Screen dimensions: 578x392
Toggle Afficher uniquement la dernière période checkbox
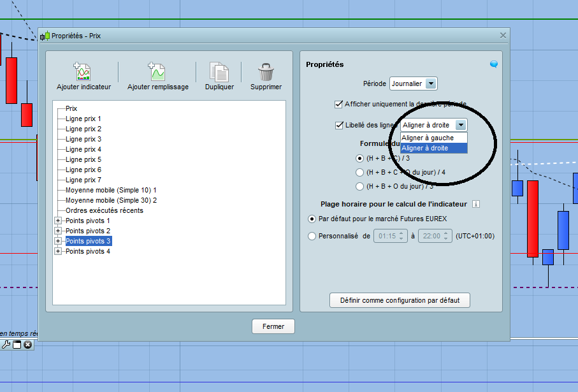pos(338,104)
